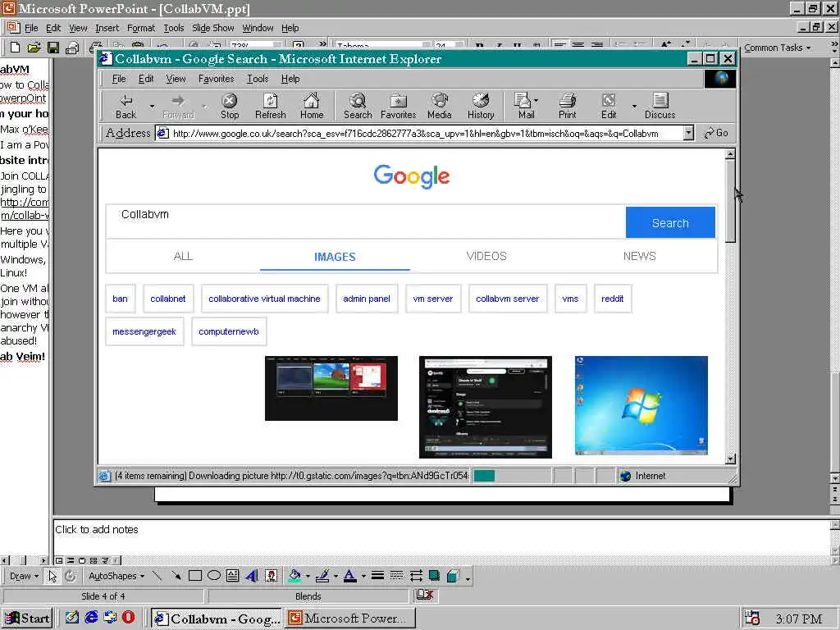
Task: Print the current web page
Action: coord(568,106)
